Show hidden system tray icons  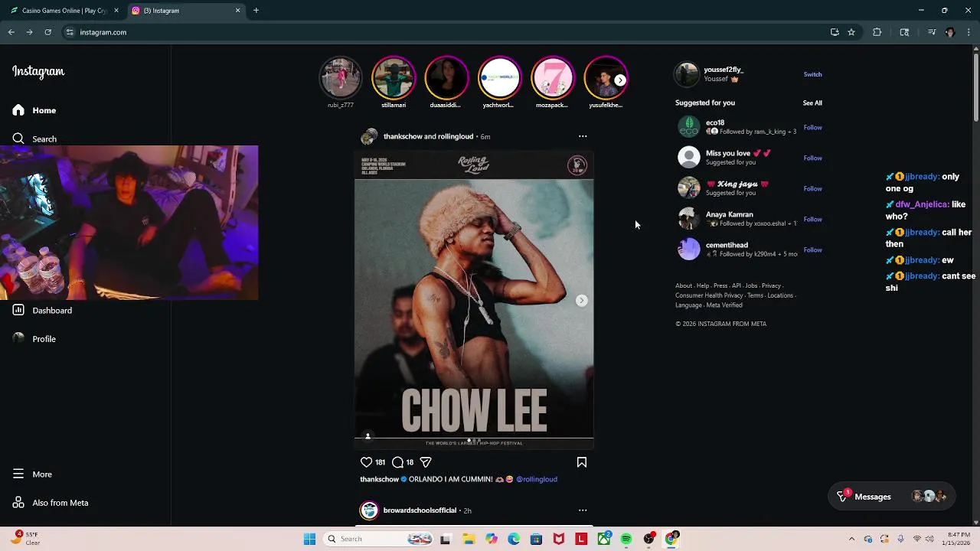click(851, 539)
